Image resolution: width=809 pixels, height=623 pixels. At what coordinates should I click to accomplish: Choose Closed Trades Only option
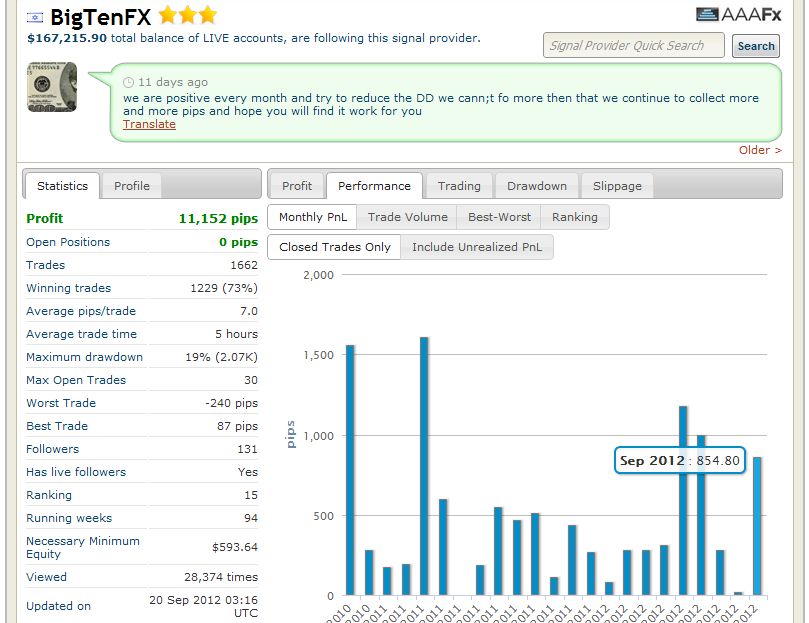[x=335, y=247]
